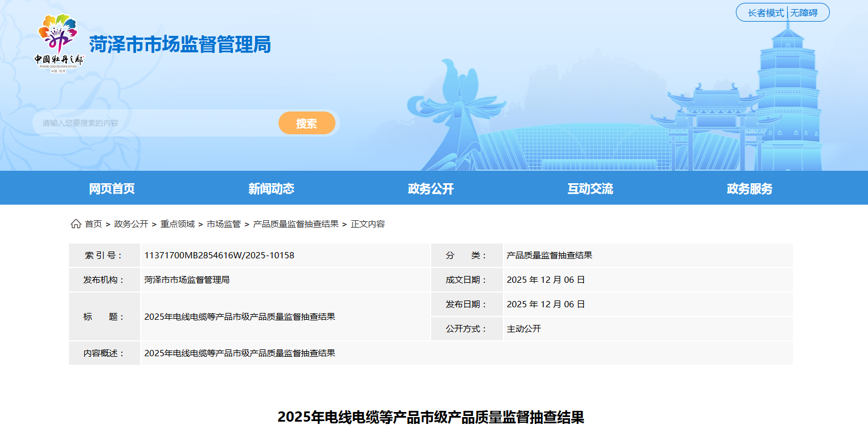Go to 首页 in breadcrumb
Screen dimensions: 868x441
(x=93, y=224)
